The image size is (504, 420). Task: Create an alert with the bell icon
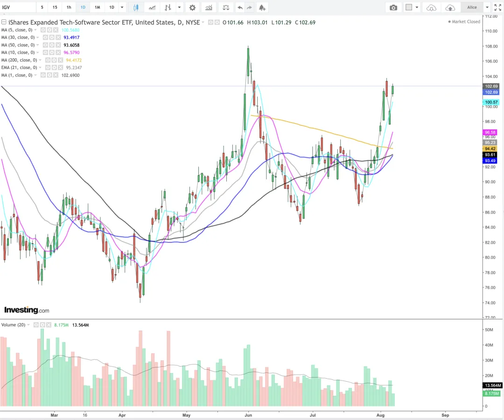click(262, 7)
